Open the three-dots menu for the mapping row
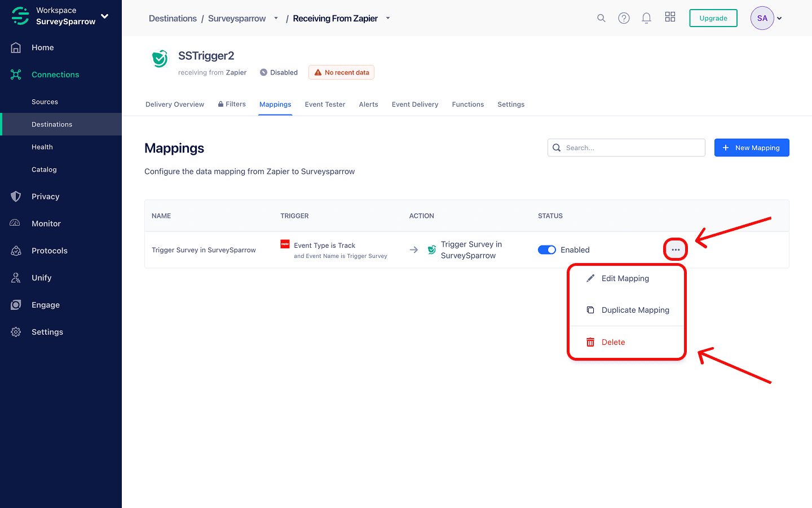Image resolution: width=812 pixels, height=508 pixels. pos(676,249)
